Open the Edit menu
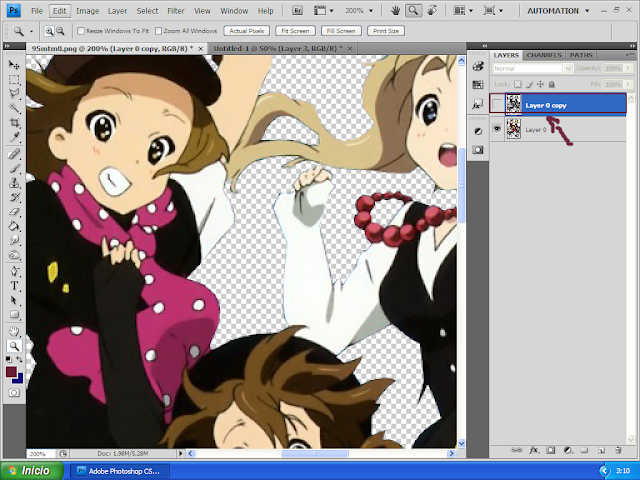The height and width of the screenshot is (480, 640). 59,11
